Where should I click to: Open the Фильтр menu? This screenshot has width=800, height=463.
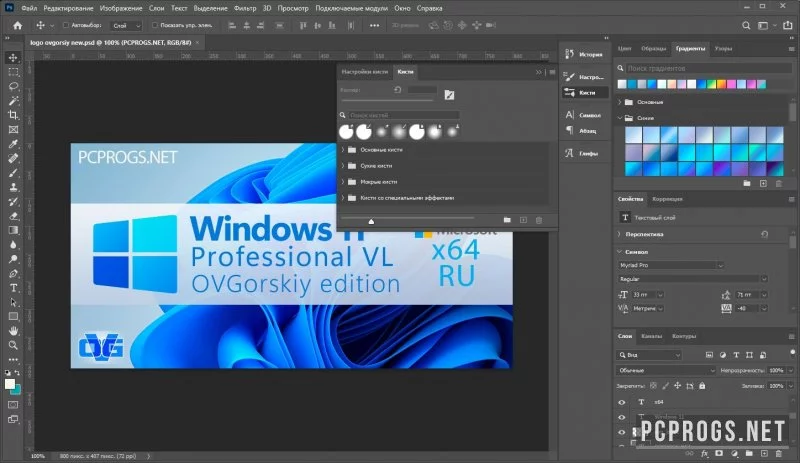pyautogui.click(x=245, y=8)
